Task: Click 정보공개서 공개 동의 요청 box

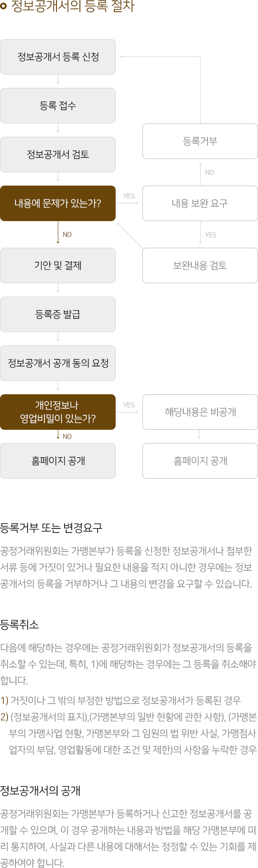Action: pyautogui.click(x=58, y=363)
